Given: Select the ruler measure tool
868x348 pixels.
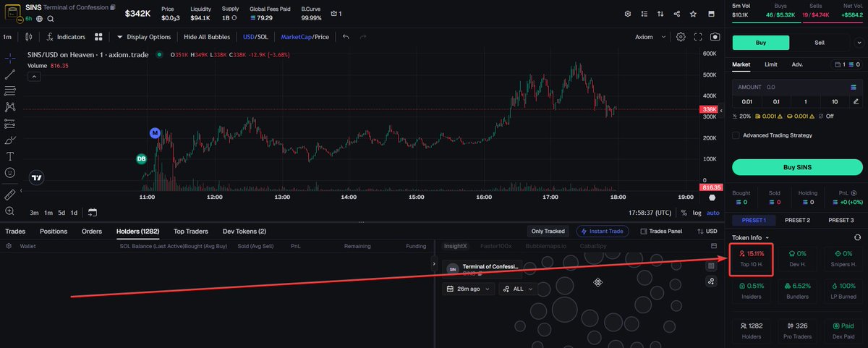Looking at the screenshot, I should tap(10, 195).
